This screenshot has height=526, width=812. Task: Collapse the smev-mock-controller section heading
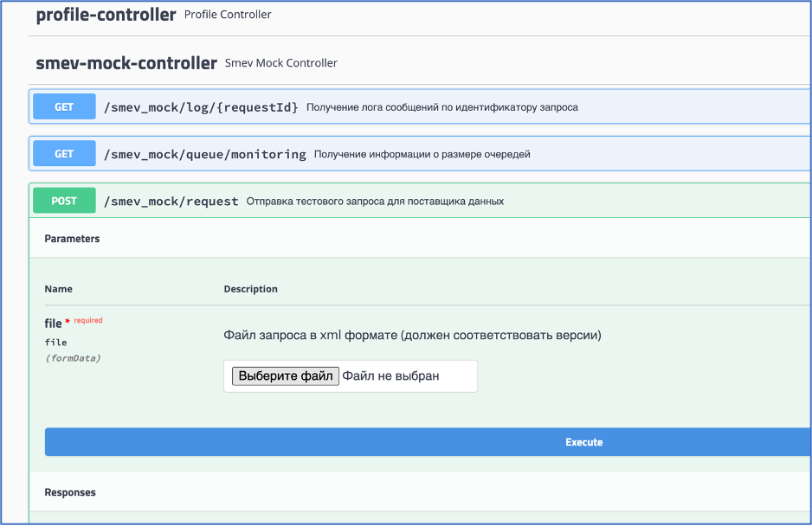point(126,63)
